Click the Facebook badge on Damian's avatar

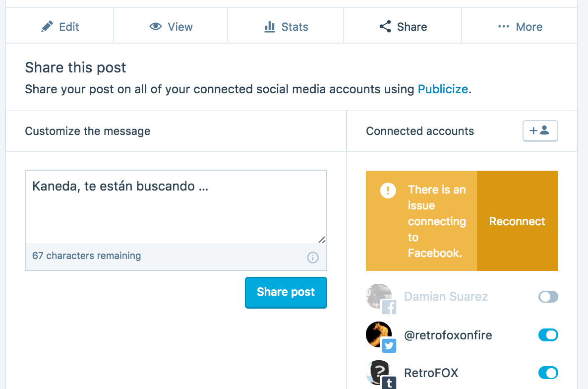(x=389, y=307)
